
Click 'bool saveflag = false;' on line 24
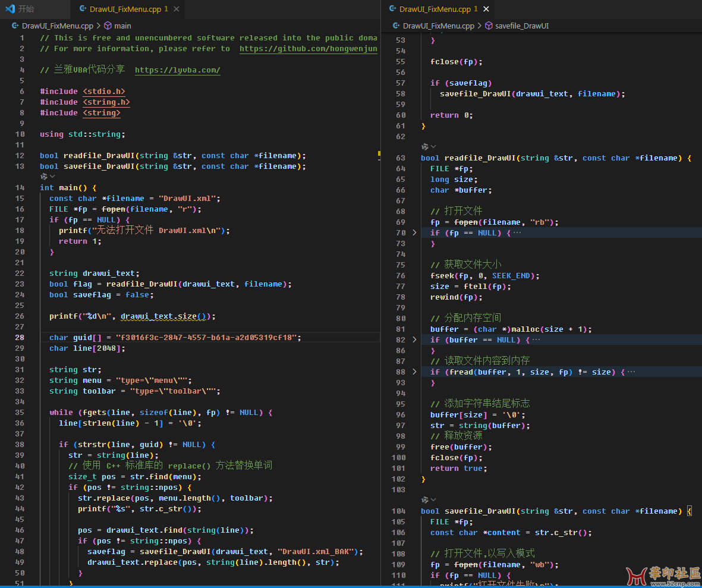[101, 295]
